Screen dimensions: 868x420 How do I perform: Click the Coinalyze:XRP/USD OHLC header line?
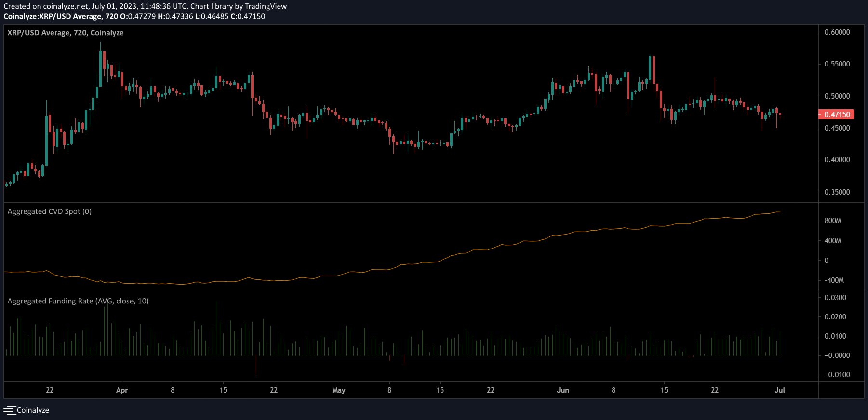point(134,16)
